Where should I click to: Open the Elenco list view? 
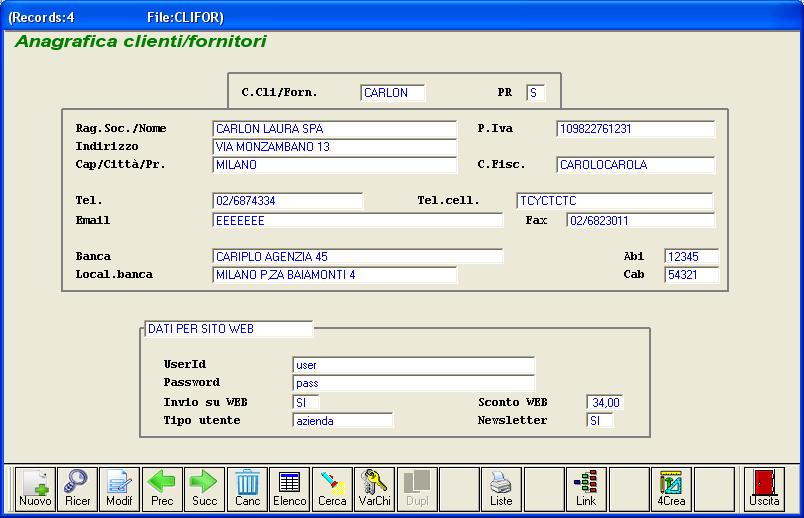(290, 488)
